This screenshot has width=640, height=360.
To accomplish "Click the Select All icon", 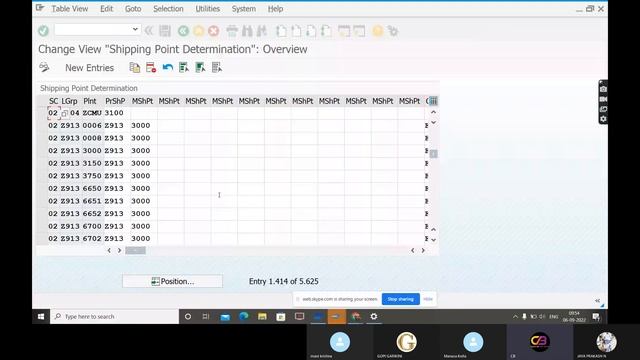I will 184,67.
